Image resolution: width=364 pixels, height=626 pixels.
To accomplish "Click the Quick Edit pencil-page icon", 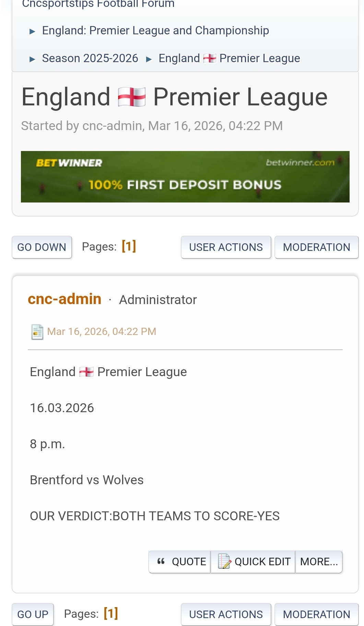I will point(224,561).
